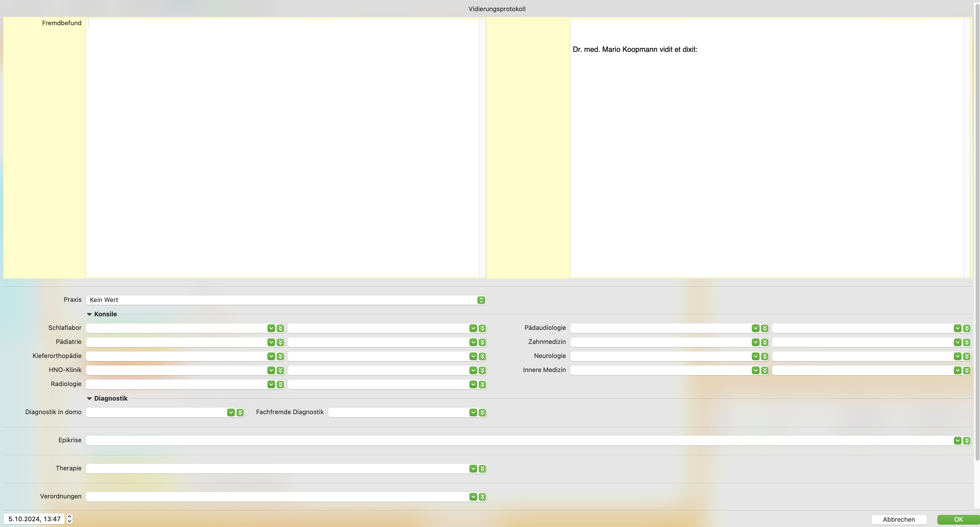The height and width of the screenshot is (527, 980).
Task: Click double-chevron icon of first Kieferorthopädie field
Action: pyautogui.click(x=280, y=356)
